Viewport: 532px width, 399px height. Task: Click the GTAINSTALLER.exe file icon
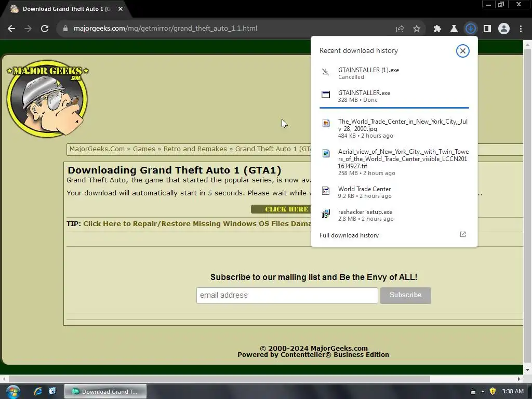coord(326,95)
